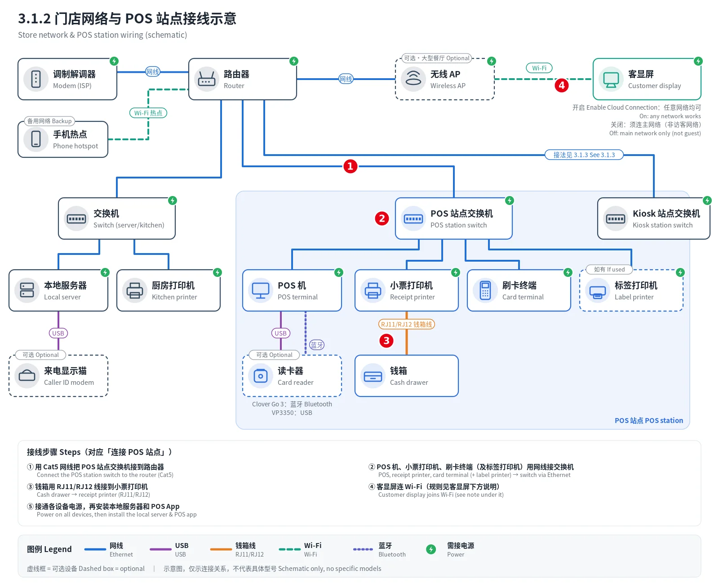Click the Switch (server/kitchen) icon
Screen dimensions: 719x588
click(76, 218)
